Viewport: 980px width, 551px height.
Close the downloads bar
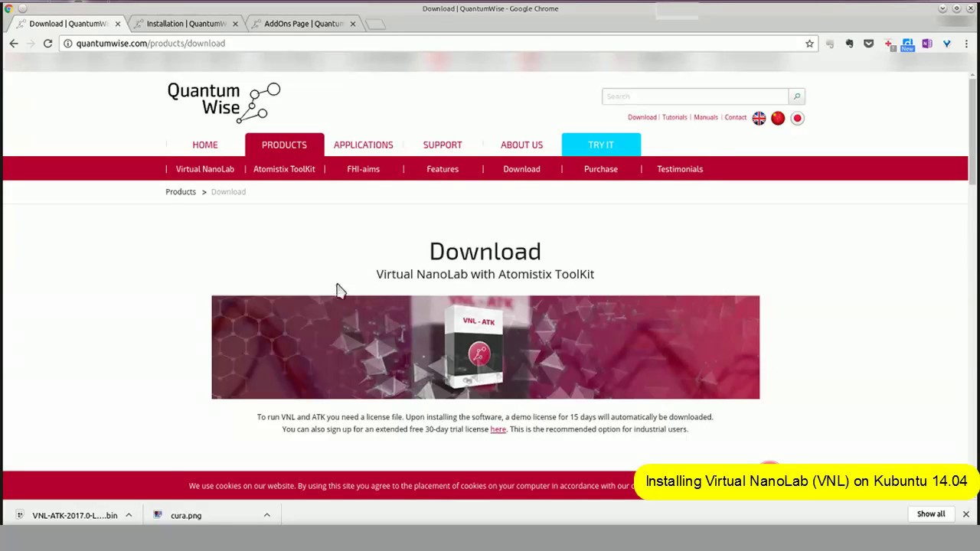965,514
